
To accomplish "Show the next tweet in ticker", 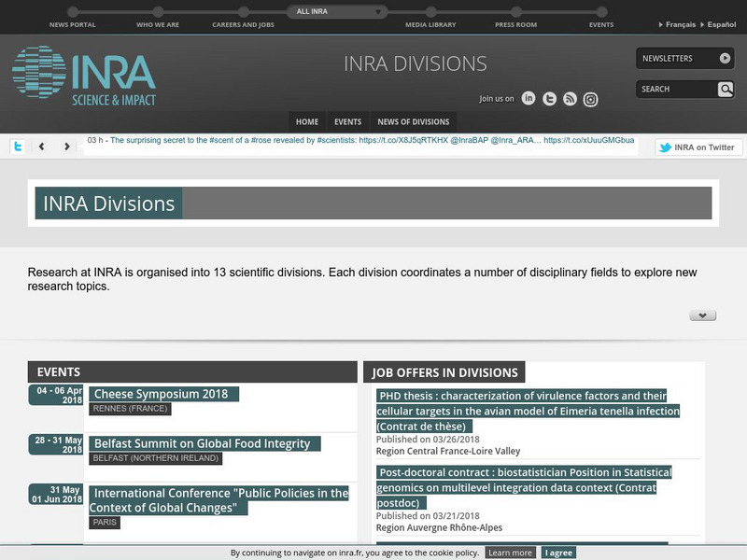I will [67, 147].
